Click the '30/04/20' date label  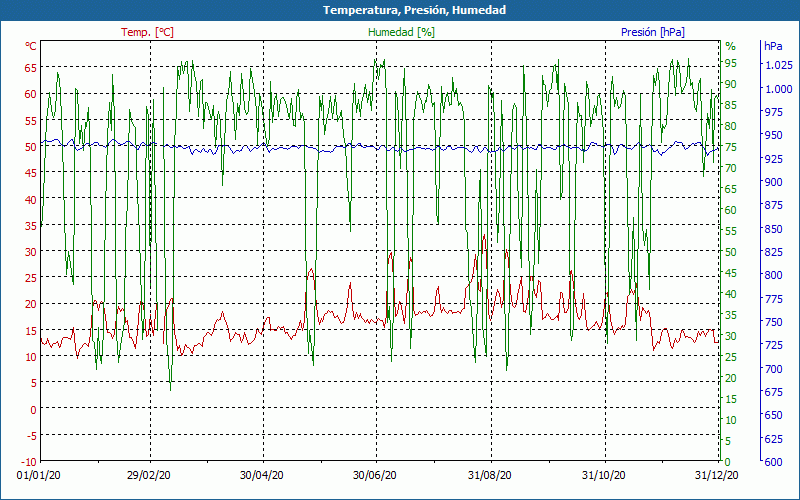(262, 475)
